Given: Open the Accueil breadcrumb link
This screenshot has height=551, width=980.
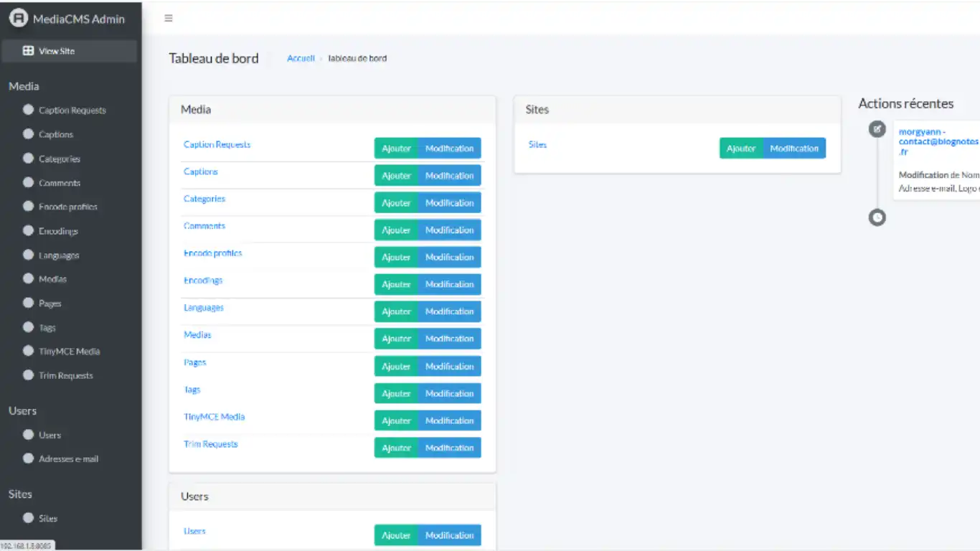Looking at the screenshot, I should point(301,59).
